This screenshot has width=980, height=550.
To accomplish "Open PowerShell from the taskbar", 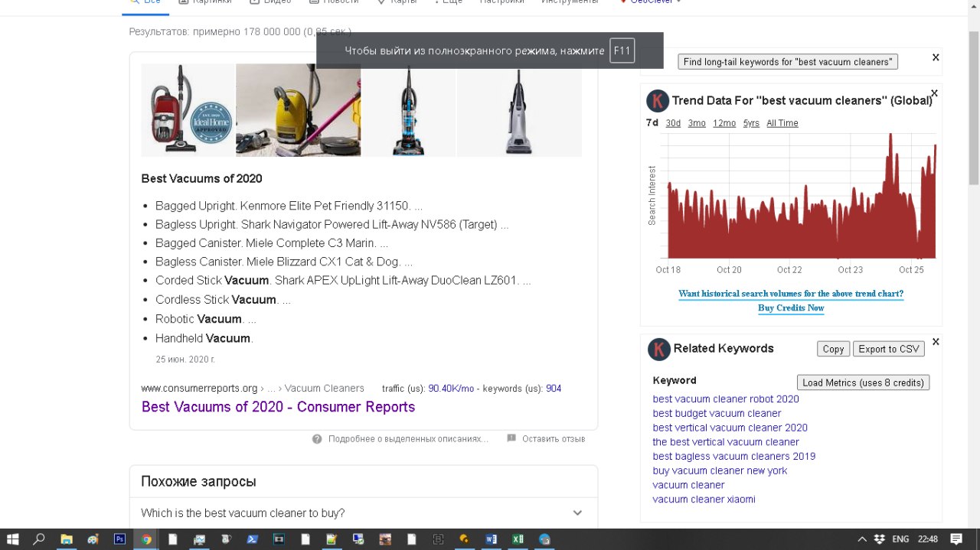I will [x=252, y=539].
